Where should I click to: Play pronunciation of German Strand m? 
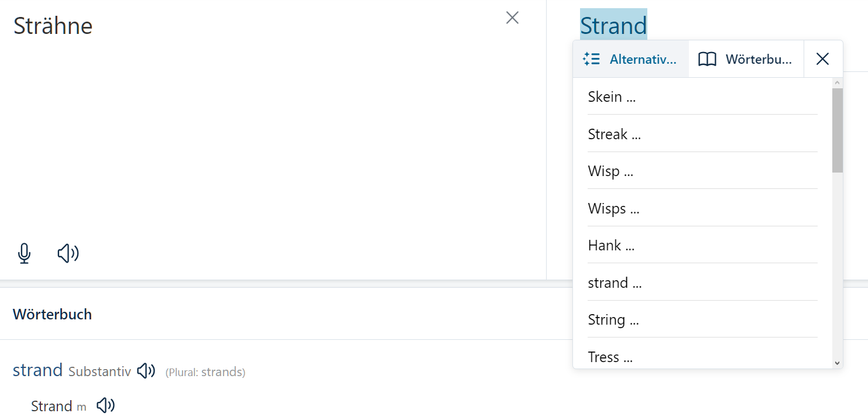[x=105, y=405]
